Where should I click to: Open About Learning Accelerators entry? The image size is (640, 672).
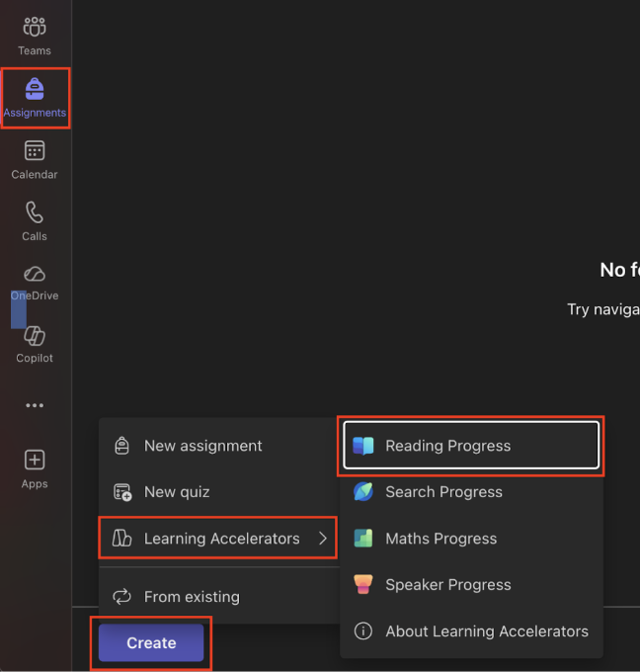point(471,631)
